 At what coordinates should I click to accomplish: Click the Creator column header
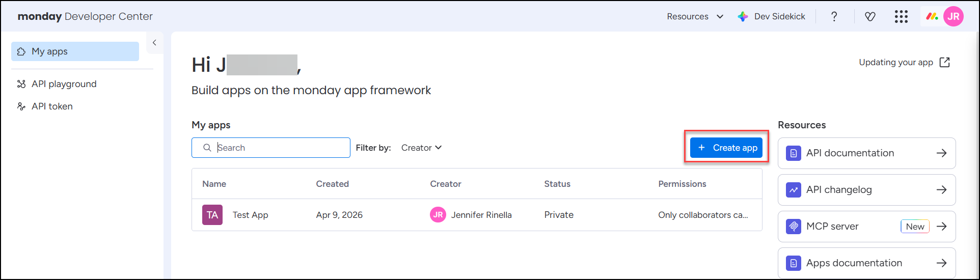[446, 184]
